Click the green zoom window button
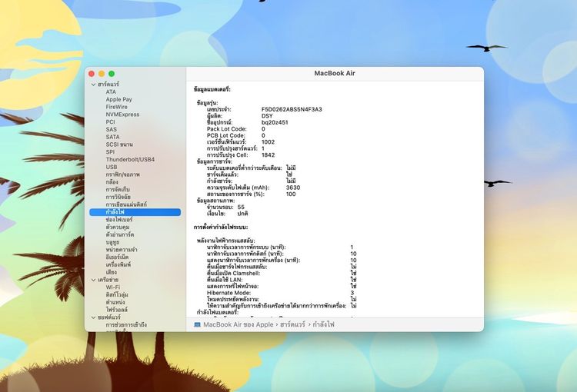The height and width of the screenshot is (392, 577). tap(111, 73)
